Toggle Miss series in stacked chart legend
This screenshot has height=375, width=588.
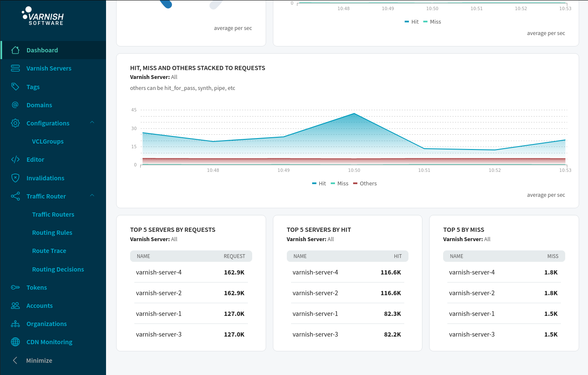coord(340,183)
